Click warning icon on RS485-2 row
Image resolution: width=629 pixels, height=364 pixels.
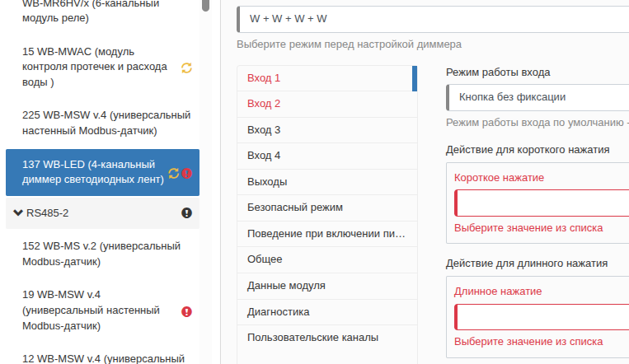coord(186,212)
